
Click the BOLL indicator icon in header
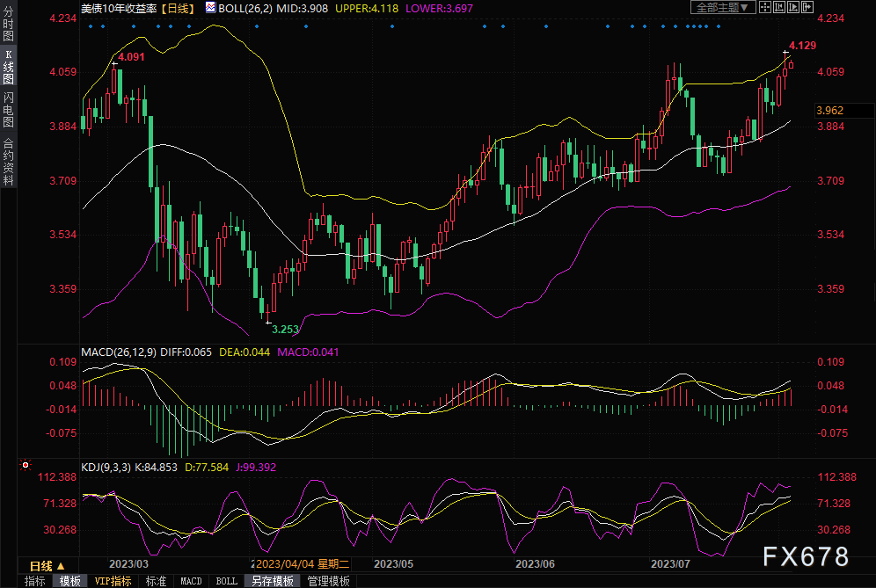(x=209, y=7)
